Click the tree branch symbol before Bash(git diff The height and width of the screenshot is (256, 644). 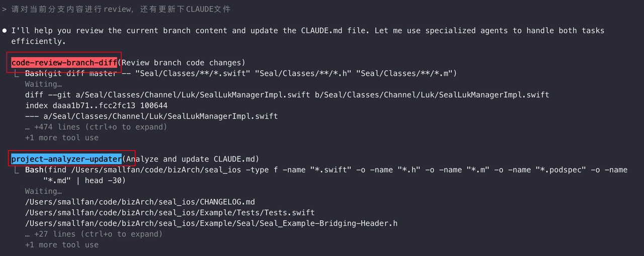point(17,73)
